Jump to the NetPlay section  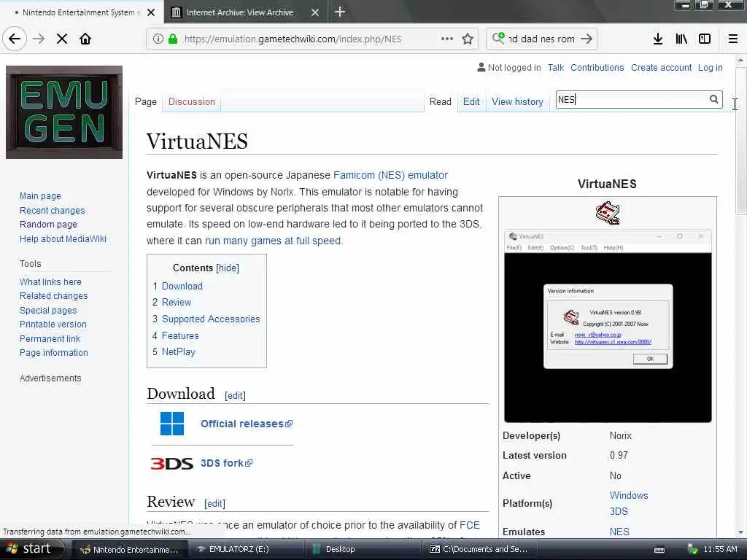click(x=179, y=351)
